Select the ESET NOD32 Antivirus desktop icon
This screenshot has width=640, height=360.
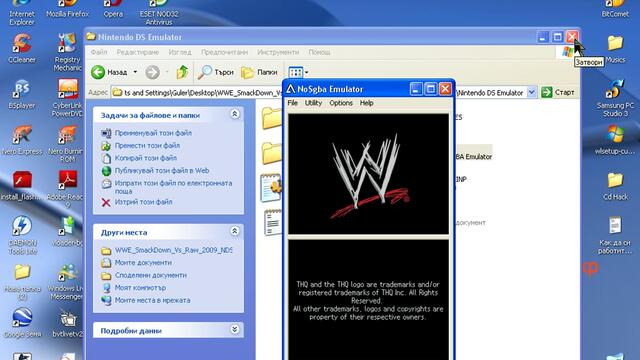pyautogui.click(x=159, y=13)
